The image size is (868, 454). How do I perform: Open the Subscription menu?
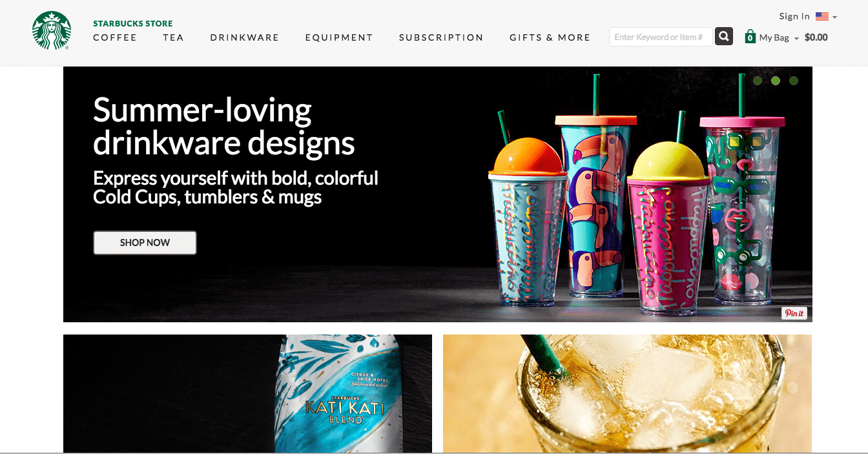coord(441,37)
